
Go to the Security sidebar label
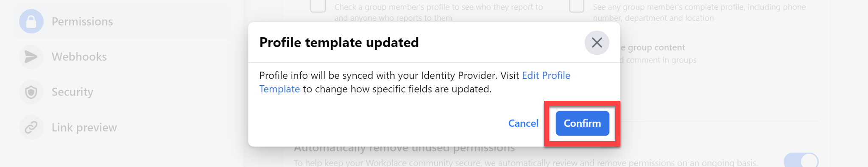[73, 92]
